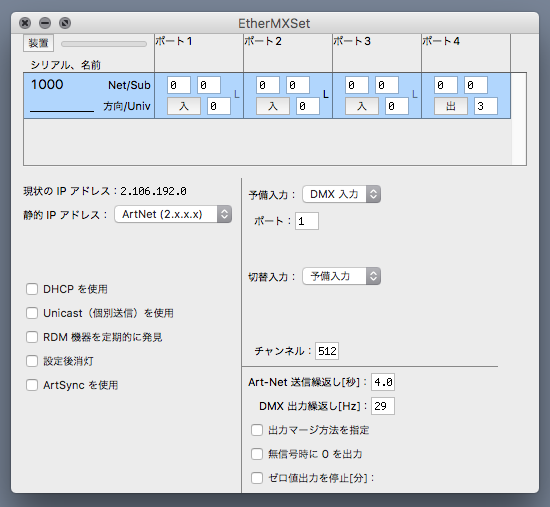The width and height of the screenshot is (550, 507).
Task: Enable 出力マージ方法を指定 checkbox
Action: pyautogui.click(x=257, y=430)
